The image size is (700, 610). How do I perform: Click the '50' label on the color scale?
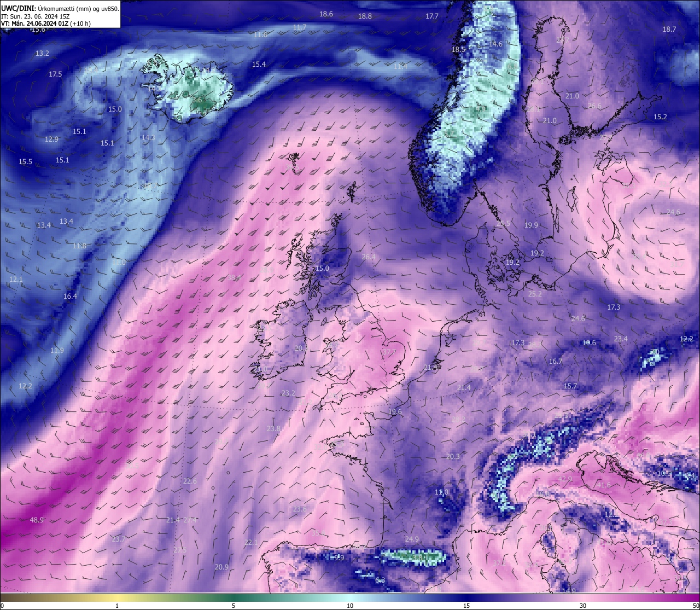point(696,606)
